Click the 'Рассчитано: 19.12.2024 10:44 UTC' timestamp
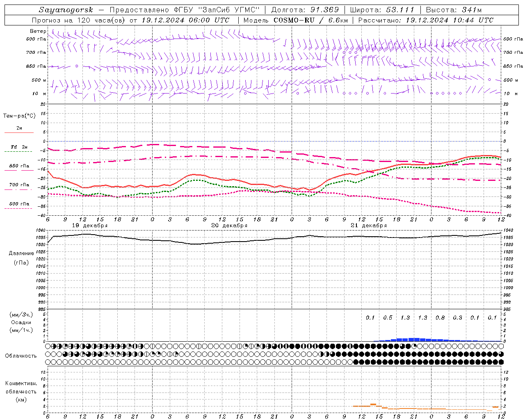 (x=426, y=20)
